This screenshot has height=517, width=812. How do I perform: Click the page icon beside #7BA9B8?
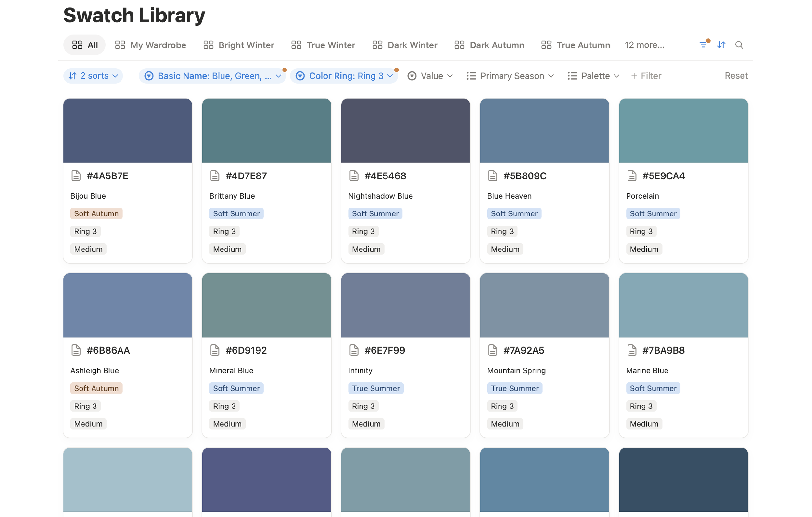coord(632,350)
